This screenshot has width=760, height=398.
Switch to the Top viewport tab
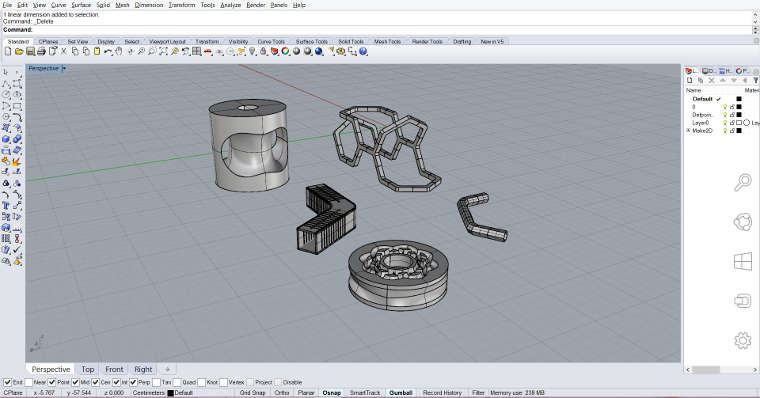pyautogui.click(x=88, y=369)
